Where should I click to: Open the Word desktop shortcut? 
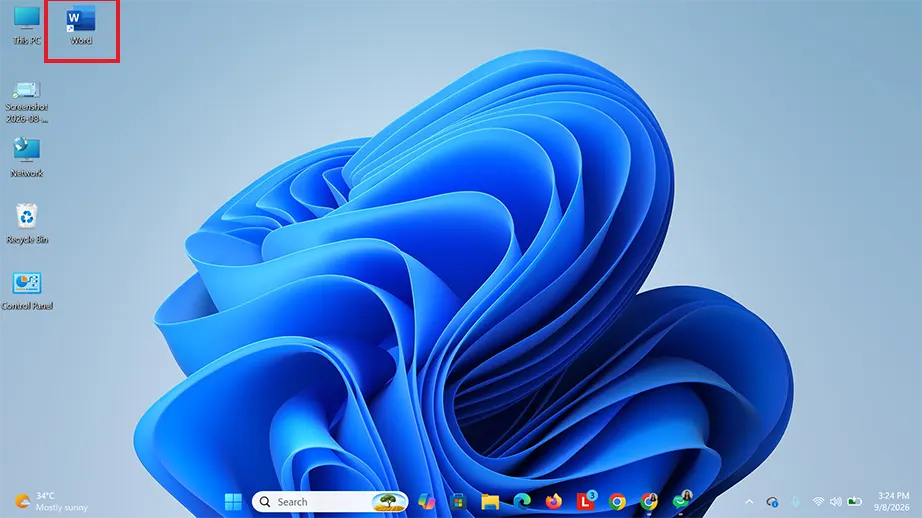(x=81, y=26)
